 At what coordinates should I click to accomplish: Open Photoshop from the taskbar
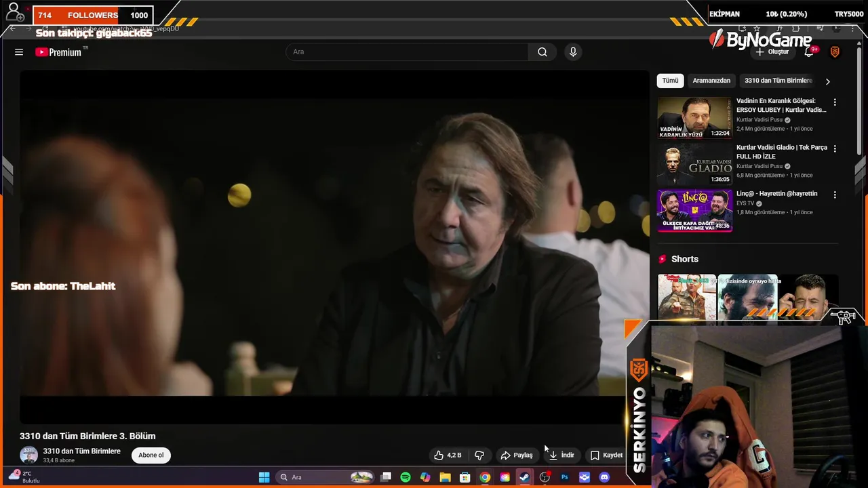click(x=564, y=477)
